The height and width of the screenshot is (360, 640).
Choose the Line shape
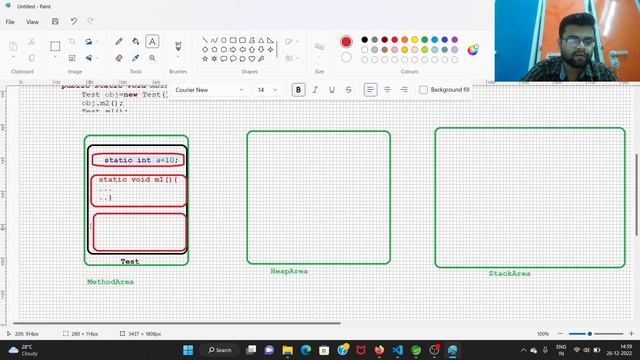205,40
